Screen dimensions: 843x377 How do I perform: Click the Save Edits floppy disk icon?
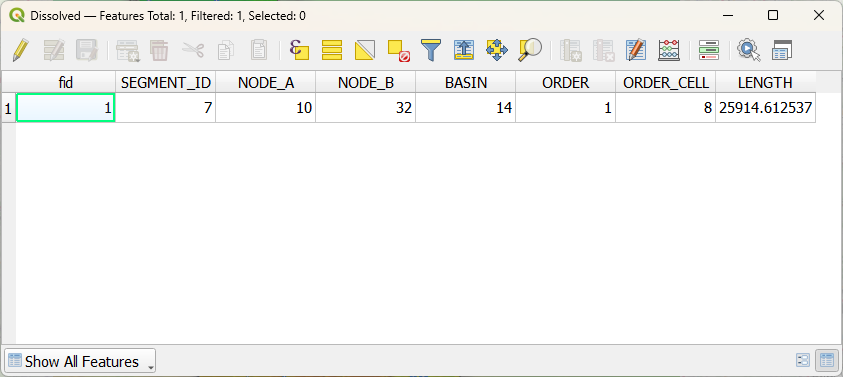(86, 50)
